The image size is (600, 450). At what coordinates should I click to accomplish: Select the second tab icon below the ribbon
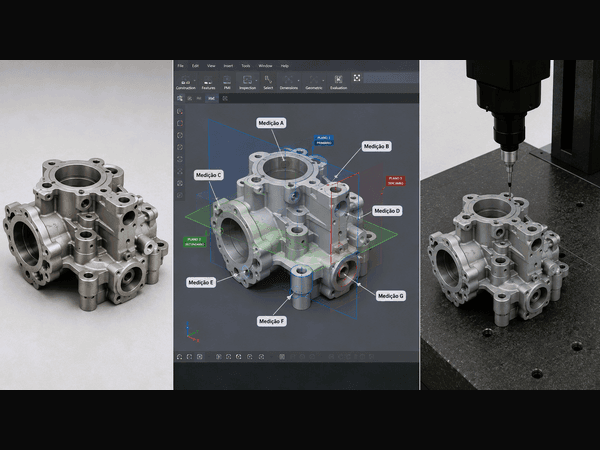point(190,98)
